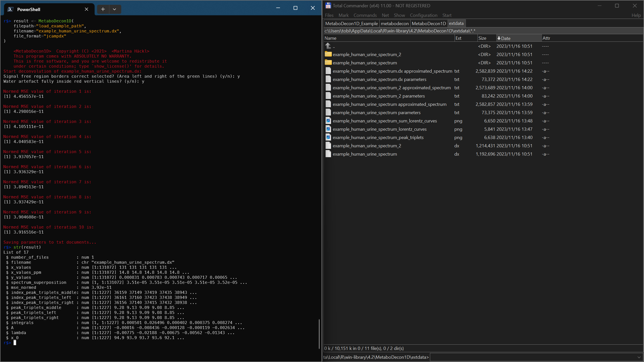Click file icon of example_human_urine_spectrum approximated_spectrum

coord(328,104)
